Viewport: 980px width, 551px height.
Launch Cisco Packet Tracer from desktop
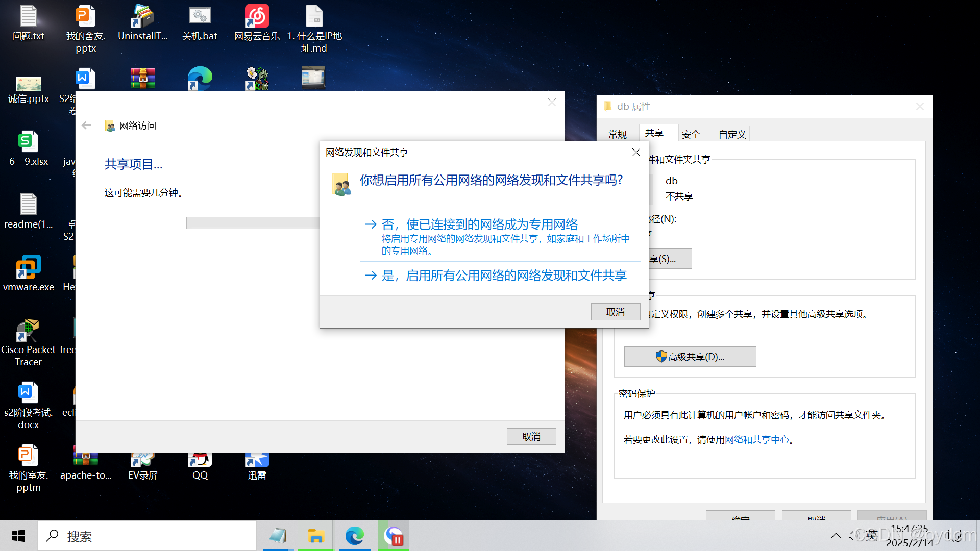click(28, 331)
